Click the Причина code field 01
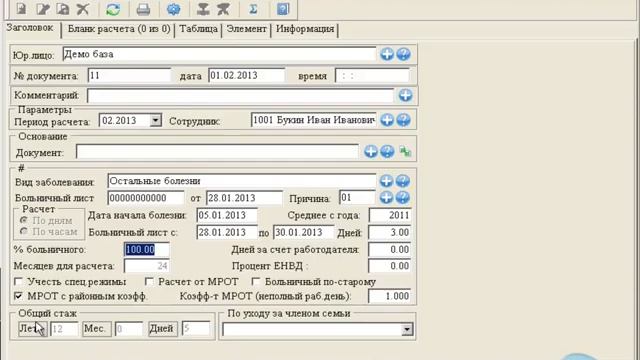The width and height of the screenshot is (640, 360). 357,198
